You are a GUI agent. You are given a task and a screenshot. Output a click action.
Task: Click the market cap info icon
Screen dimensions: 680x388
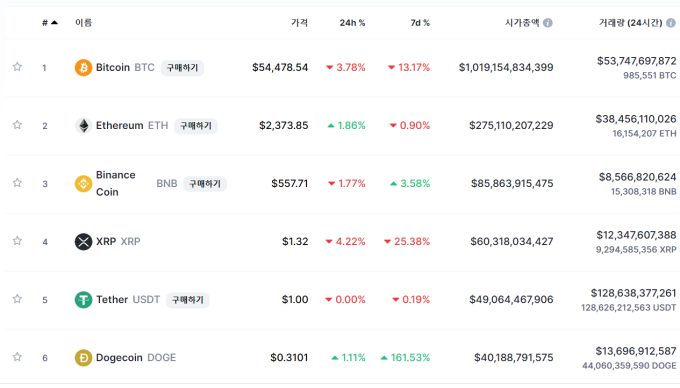548,23
